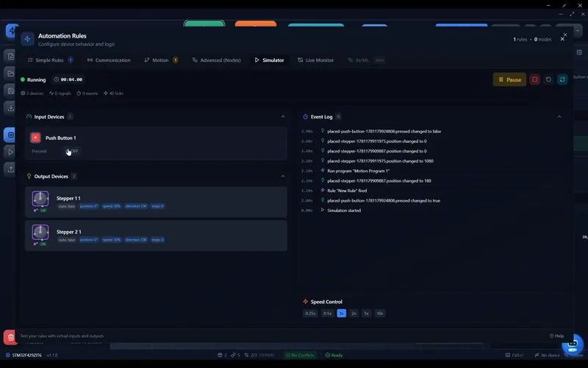Collapse the Input Devices section
588x368 pixels.
283,117
